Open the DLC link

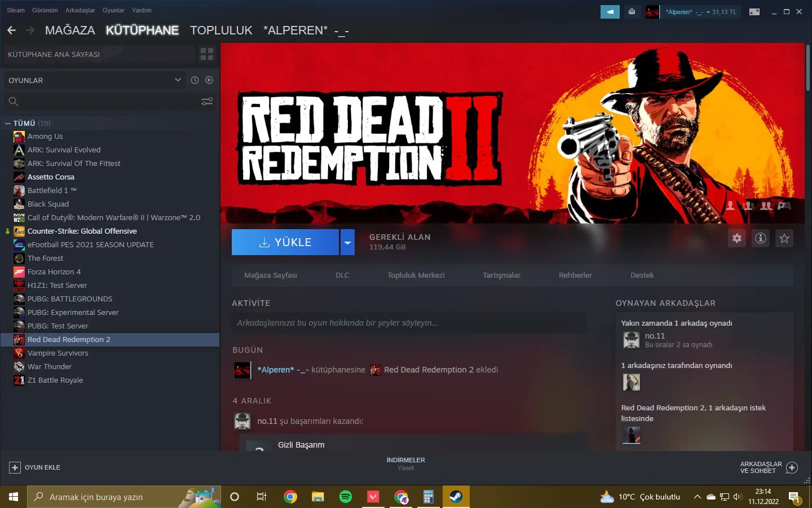point(342,275)
